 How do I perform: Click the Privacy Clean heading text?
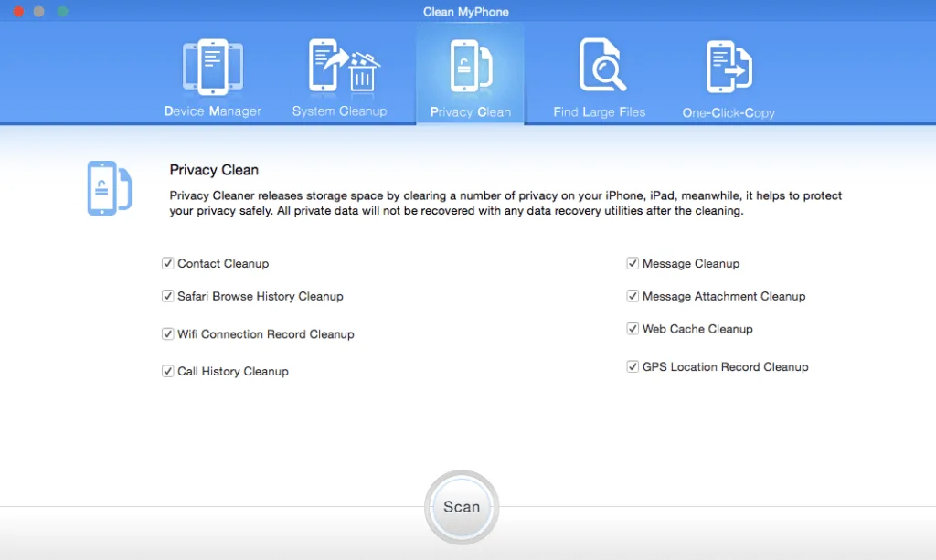(214, 170)
